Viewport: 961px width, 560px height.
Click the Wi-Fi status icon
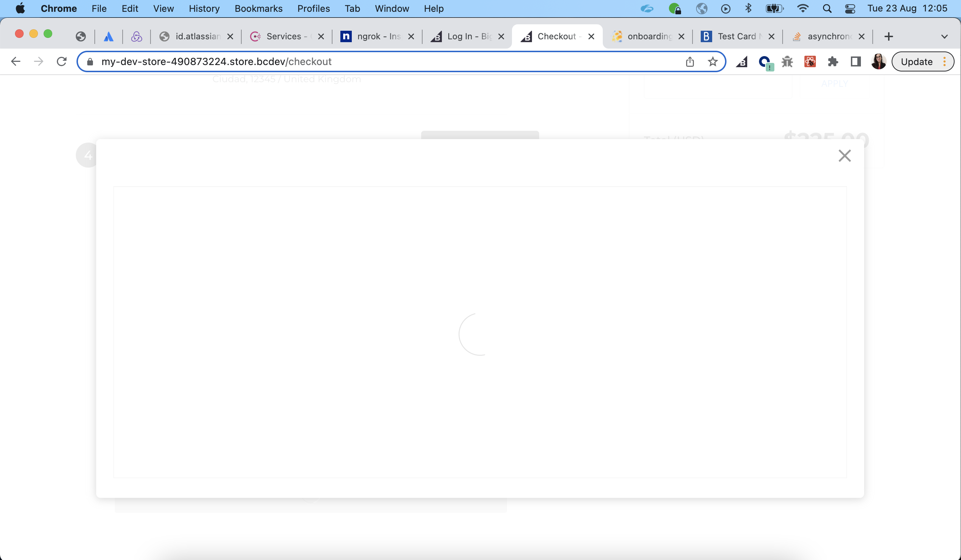click(803, 8)
